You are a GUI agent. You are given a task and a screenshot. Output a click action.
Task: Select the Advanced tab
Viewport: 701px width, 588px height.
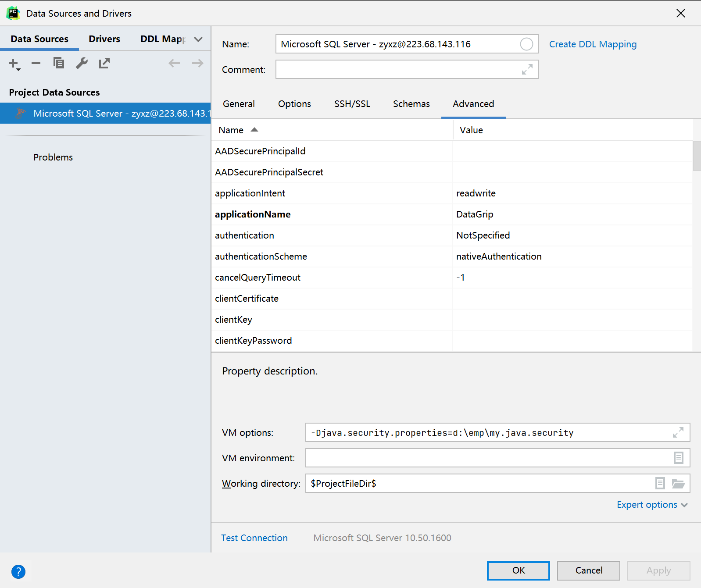click(473, 104)
